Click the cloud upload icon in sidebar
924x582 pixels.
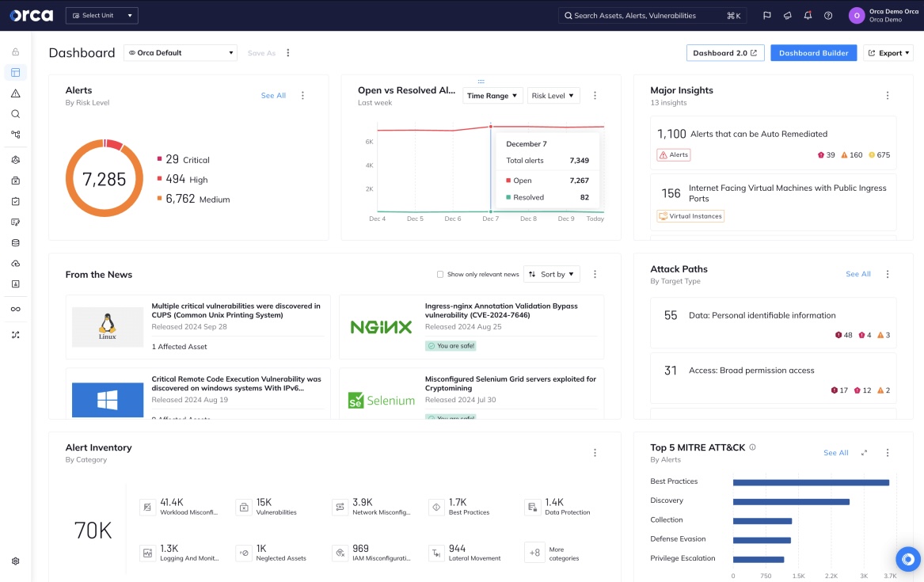pyautogui.click(x=15, y=264)
